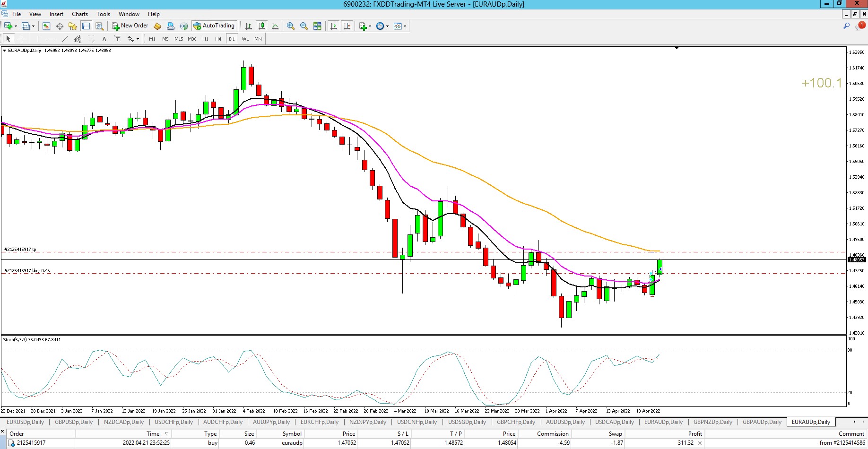Zoom out on the chart

click(304, 26)
